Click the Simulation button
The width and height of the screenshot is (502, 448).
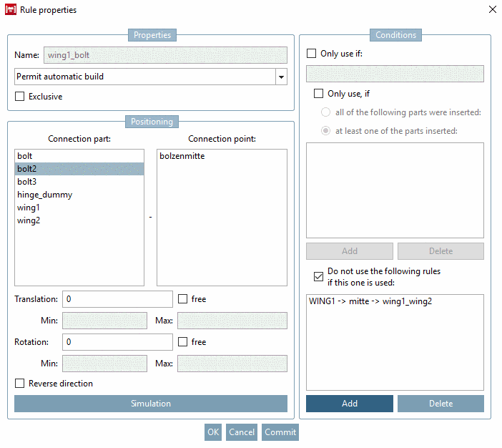[x=150, y=404]
